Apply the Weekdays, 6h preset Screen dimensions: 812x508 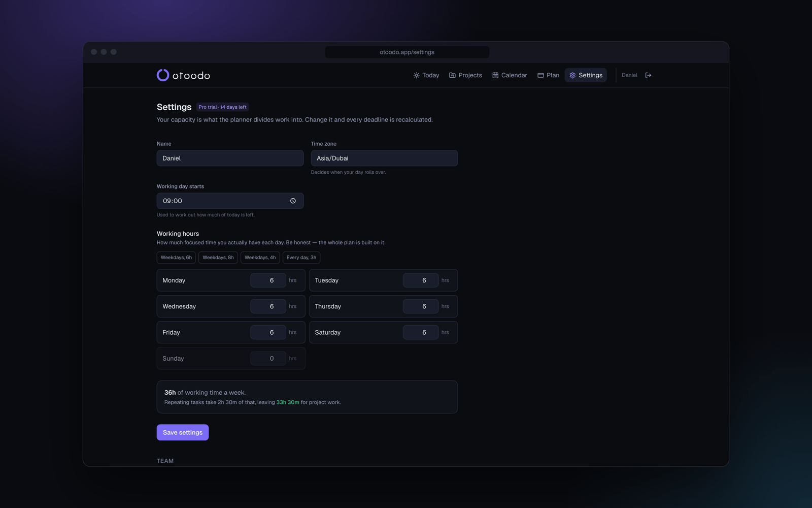(176, 258)
